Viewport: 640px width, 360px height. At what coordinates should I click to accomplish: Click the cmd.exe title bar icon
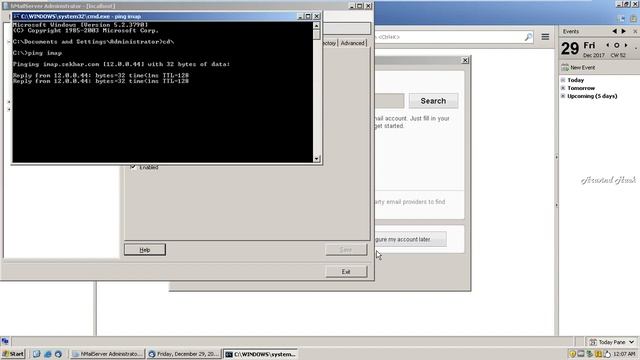click(16, 16)
